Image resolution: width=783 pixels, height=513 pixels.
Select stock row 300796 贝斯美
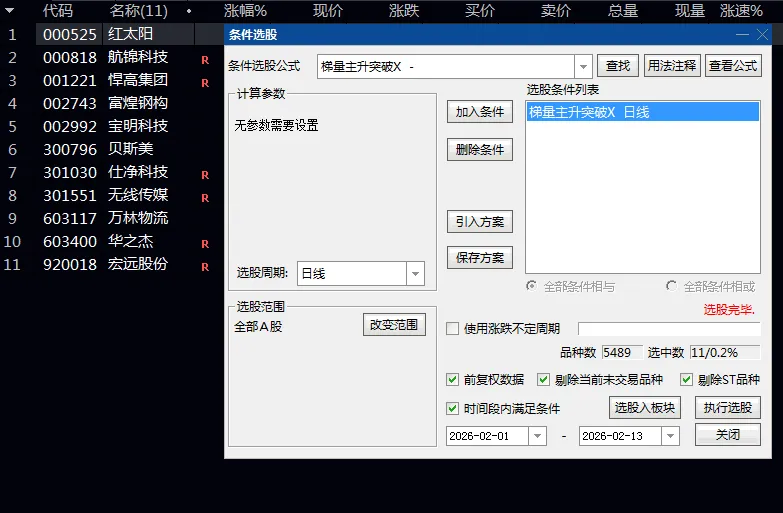pos(112,149)
